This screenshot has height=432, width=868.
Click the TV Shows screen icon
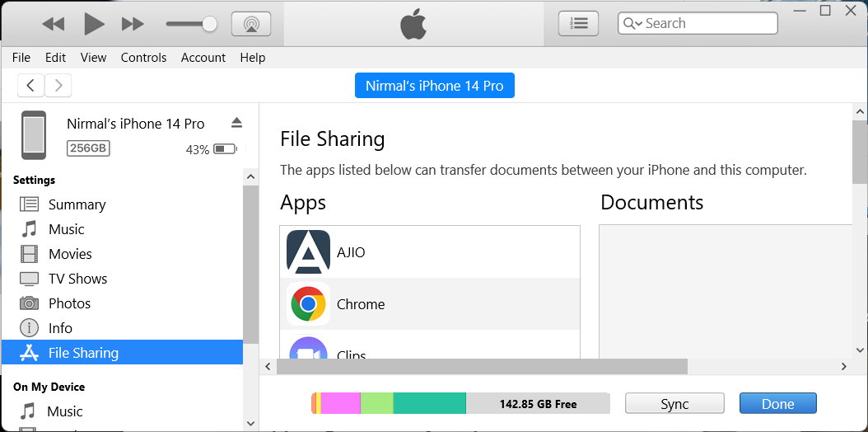pyautogui.click(x=30, y=279)
